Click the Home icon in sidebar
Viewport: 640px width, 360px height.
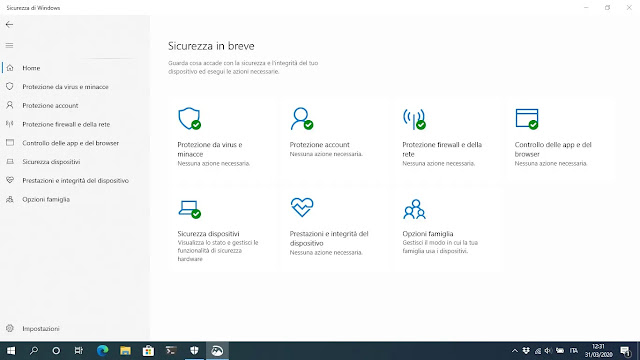pos(10,68)
